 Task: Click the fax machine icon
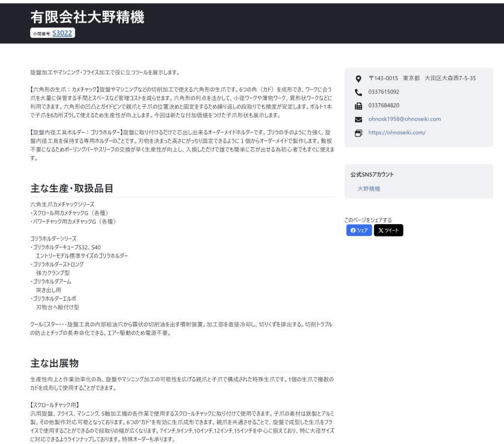358,106
